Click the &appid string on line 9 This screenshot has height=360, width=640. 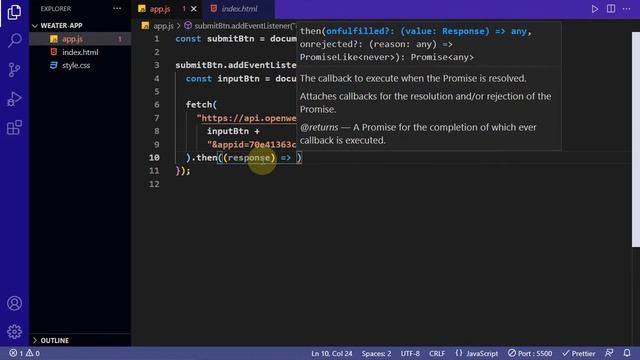251,144
